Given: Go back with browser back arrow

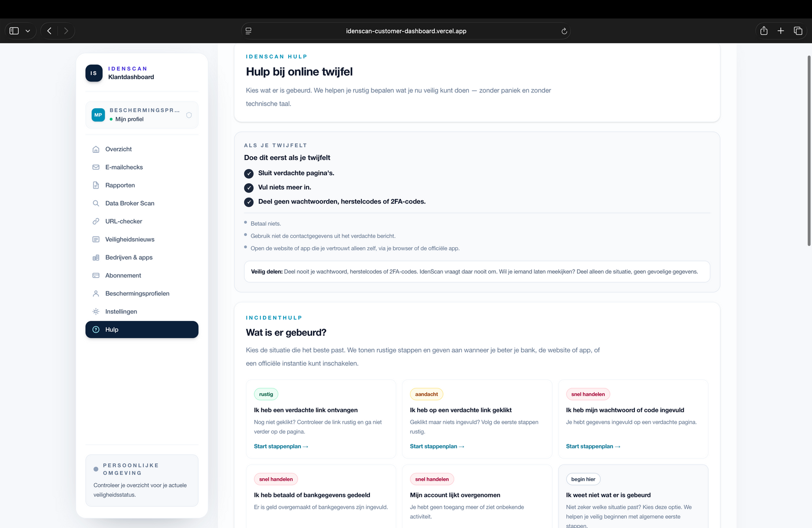Looking at the screenshot, I should click(x=49, y=31).
